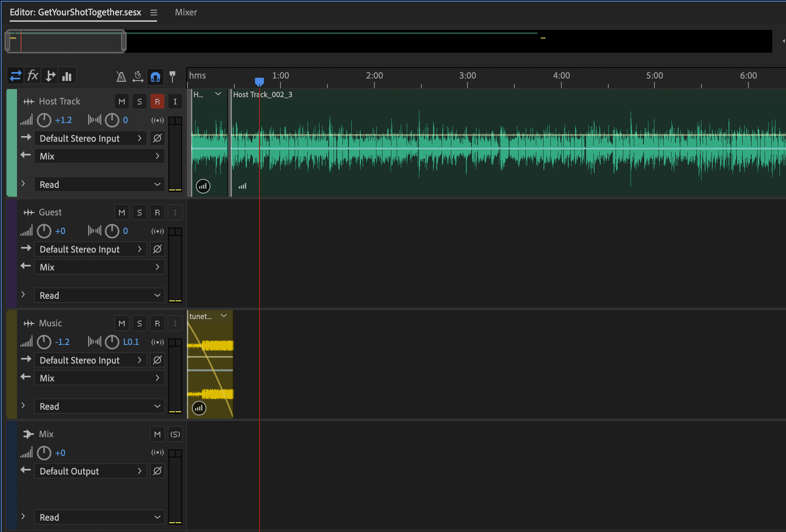Click the Mix track Default Output button

(x=90, y=471)
